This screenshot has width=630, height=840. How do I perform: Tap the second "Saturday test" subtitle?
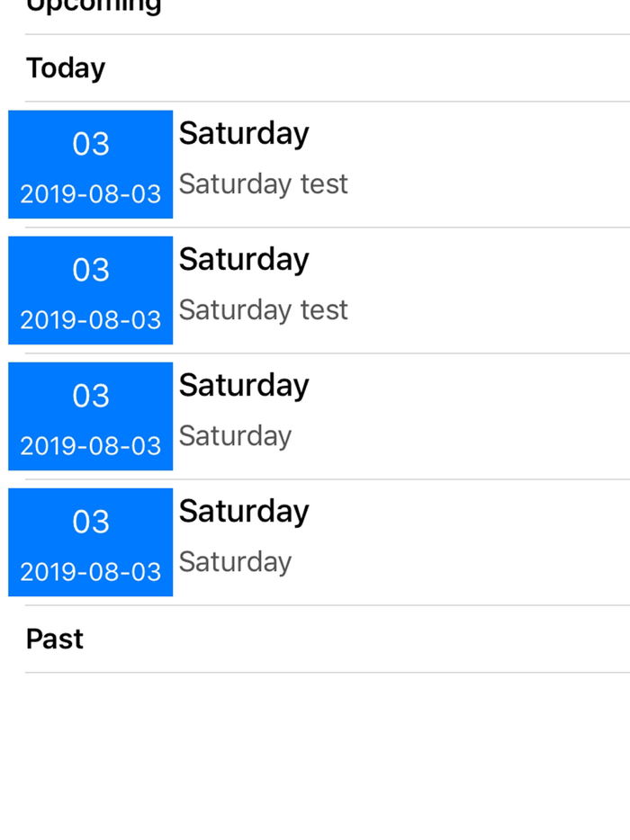coord(263,310)
